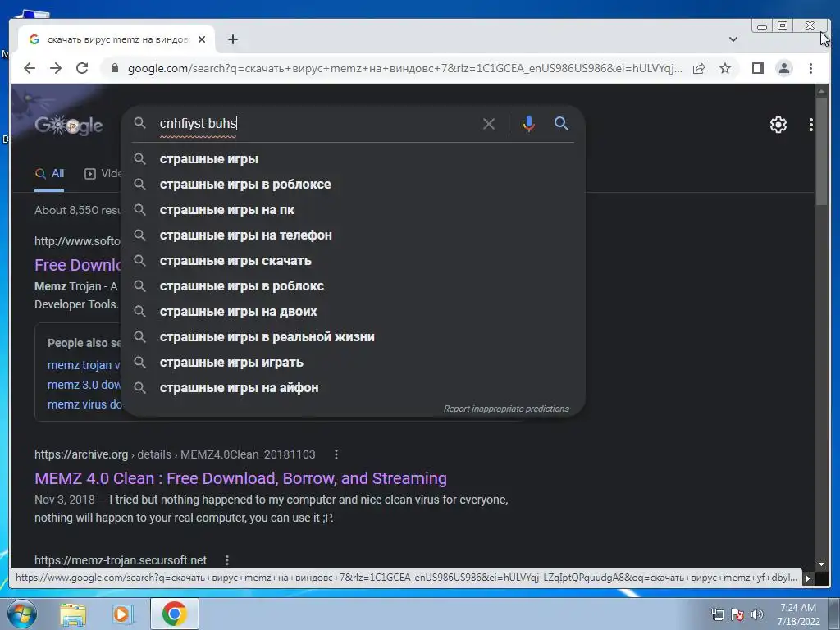Activate the скачать вирус memz browser tab

(x=116, y=39)
